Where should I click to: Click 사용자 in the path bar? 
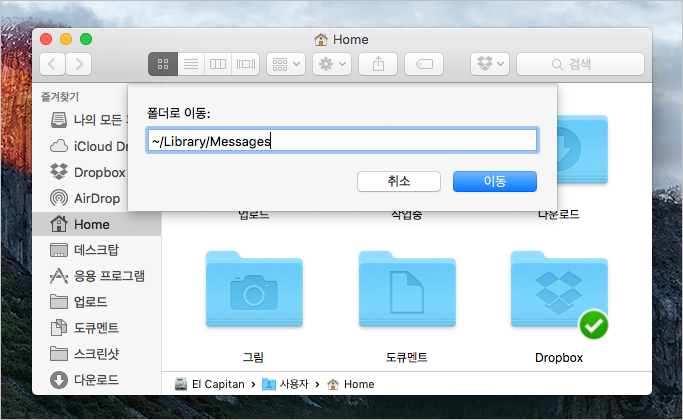point(285,384)
